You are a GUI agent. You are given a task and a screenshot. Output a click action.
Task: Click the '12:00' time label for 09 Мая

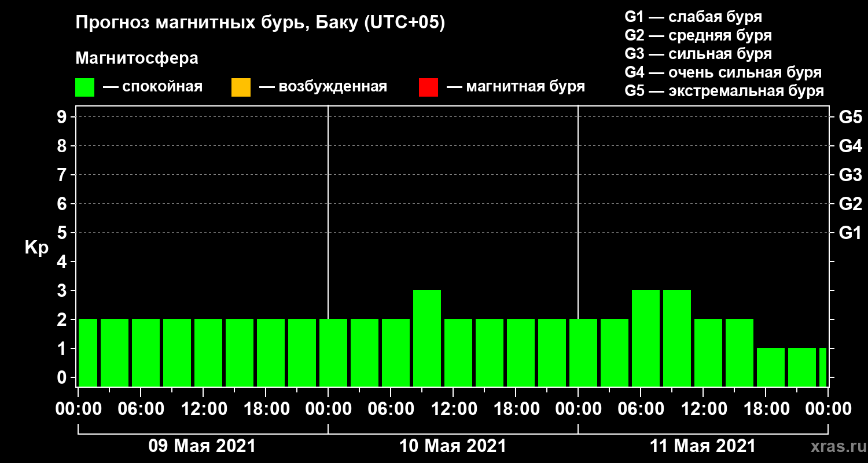(204, 409)
